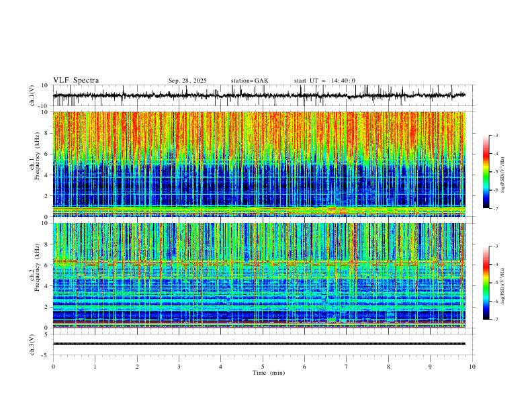
Task: Click inside the ch.1 spectrogram panel
Action: click(x=259, y=164)
